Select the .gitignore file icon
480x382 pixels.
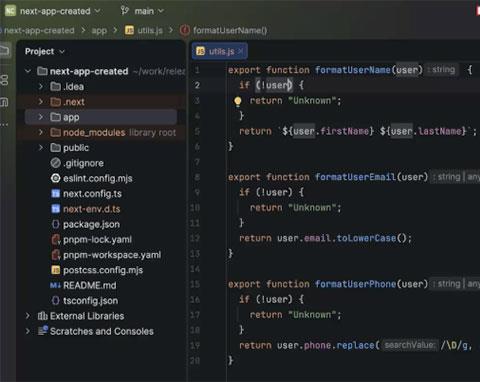[x=55, y=163]
